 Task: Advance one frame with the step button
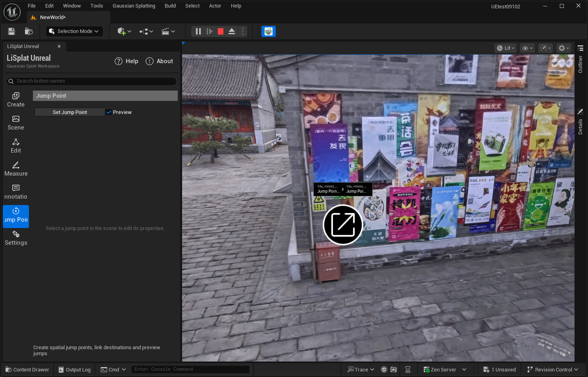[209, 31]
